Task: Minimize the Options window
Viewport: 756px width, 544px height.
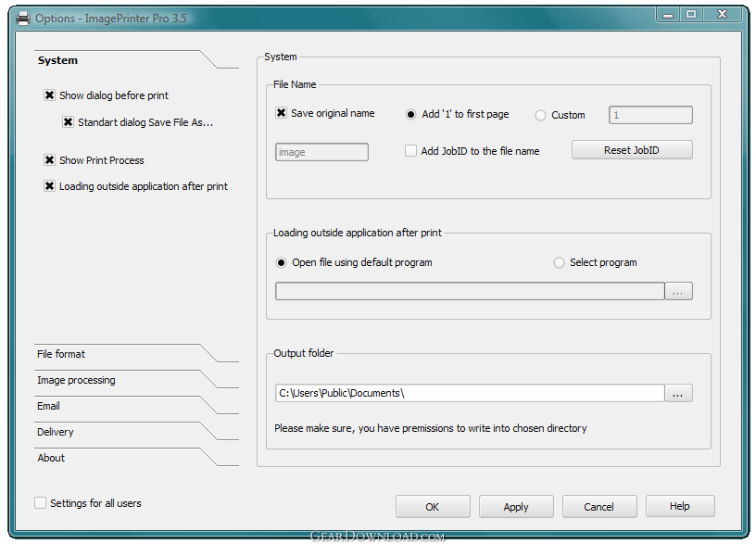Action: (x=668, y=15)
